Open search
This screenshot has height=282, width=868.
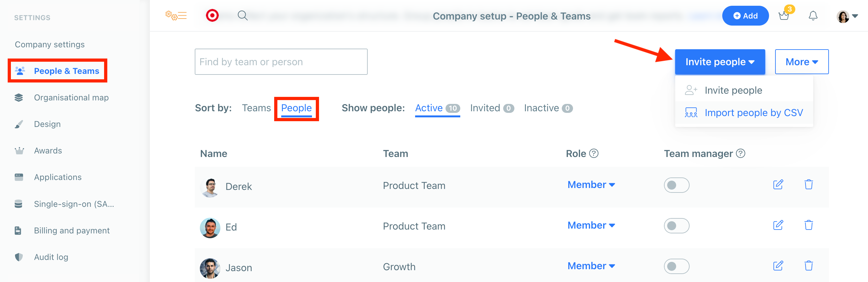(242, 15)
